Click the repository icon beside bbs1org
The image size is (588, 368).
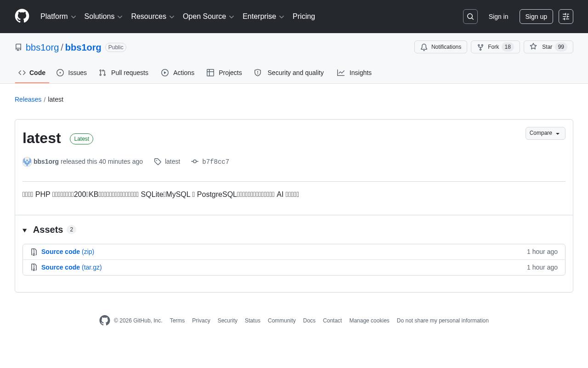click(x=18, y=47)
